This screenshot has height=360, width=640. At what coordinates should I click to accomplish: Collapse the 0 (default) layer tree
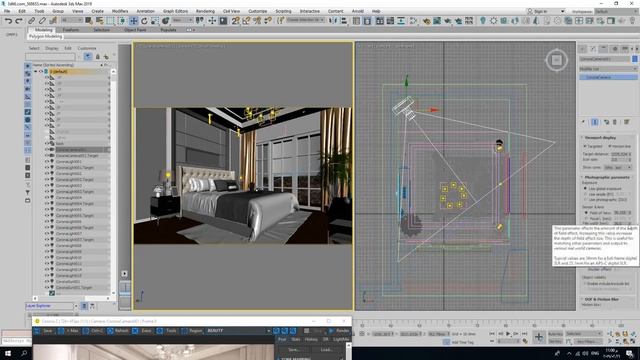tap(36, 71)
